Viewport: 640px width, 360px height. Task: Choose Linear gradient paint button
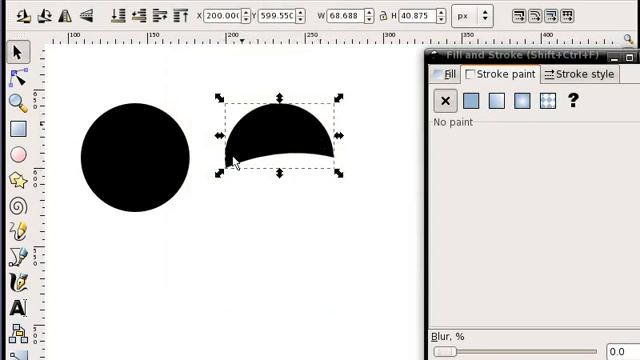pyautogui.click(x=496, y=101)
